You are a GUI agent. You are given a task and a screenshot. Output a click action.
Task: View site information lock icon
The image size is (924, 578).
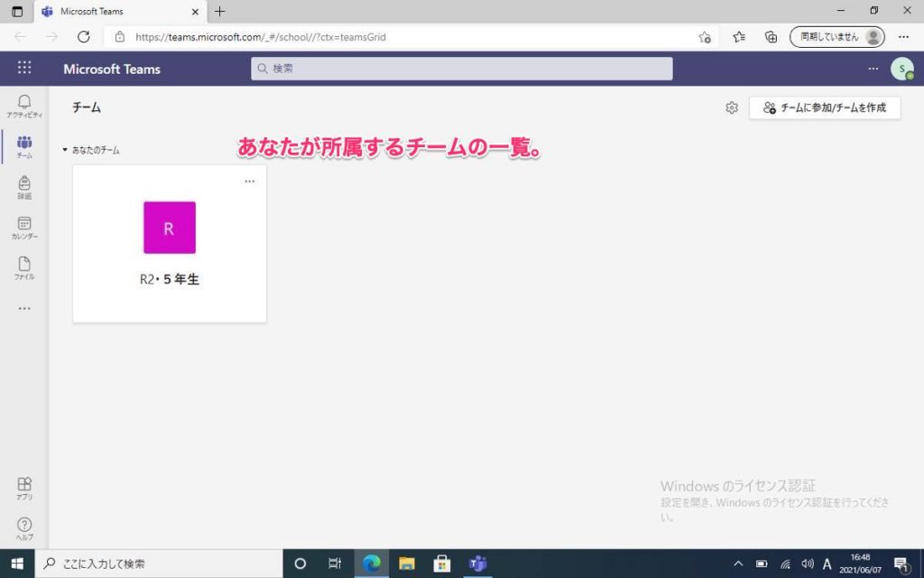pyautogui.click(x=120, y=37)
